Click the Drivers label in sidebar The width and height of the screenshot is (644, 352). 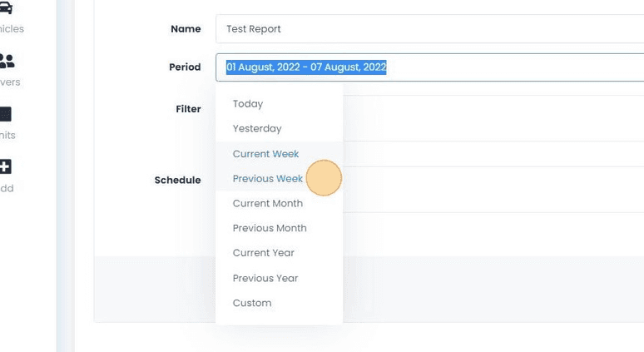[10, 82]
